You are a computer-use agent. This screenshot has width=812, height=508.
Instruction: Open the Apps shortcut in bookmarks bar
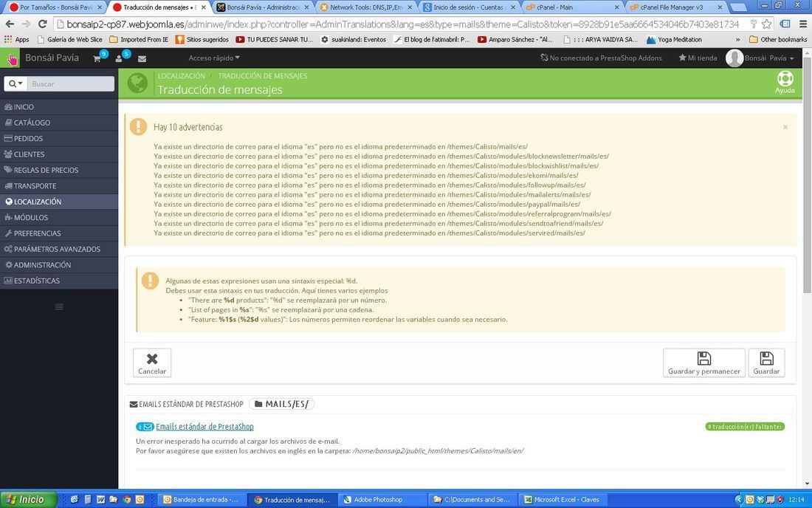(16, 39)
